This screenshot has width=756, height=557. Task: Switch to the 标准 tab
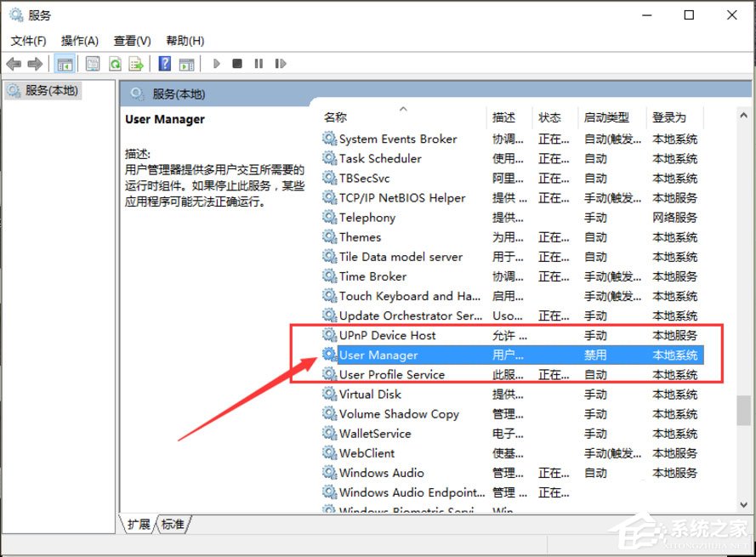click(x=173, y=525)
